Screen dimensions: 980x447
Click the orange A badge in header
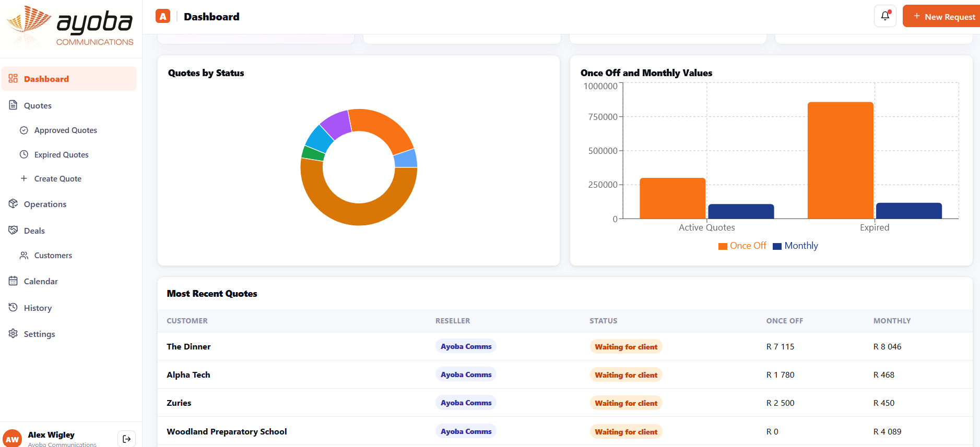pos(163,16)
